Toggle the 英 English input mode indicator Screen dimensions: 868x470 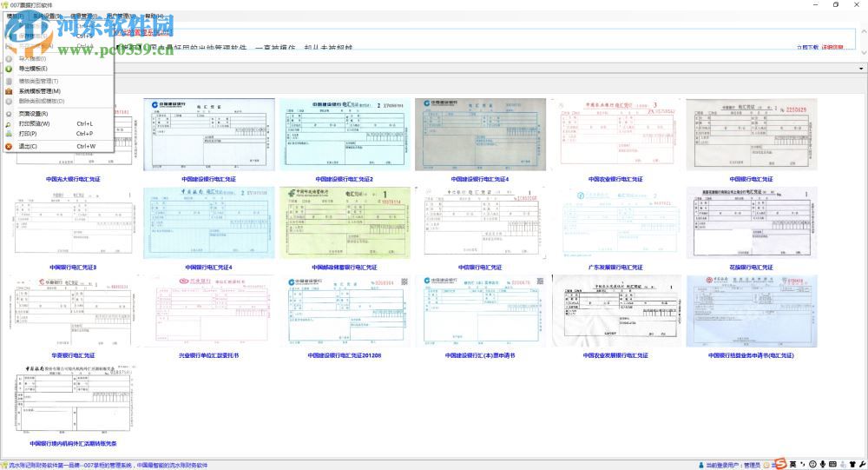[x=792, y=464]
